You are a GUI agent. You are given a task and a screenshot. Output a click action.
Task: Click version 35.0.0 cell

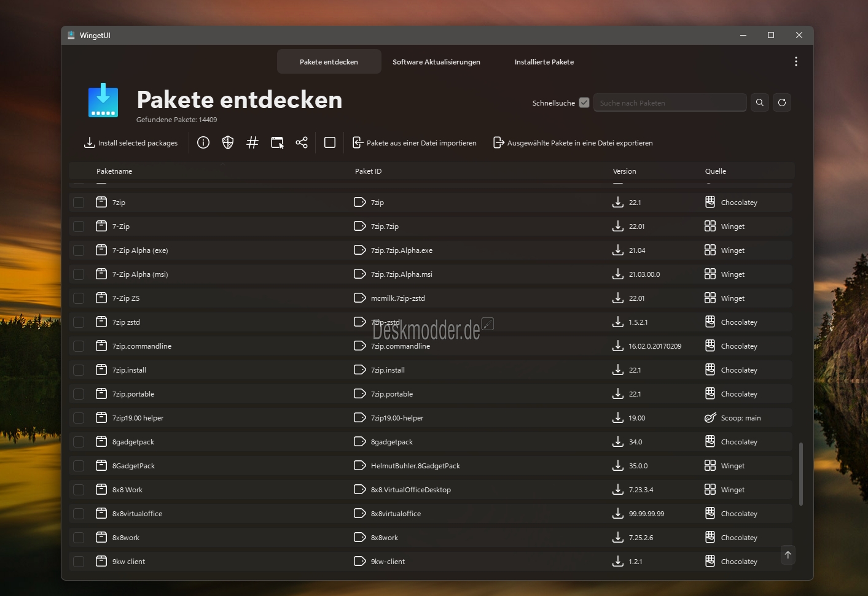click(638, 466)
